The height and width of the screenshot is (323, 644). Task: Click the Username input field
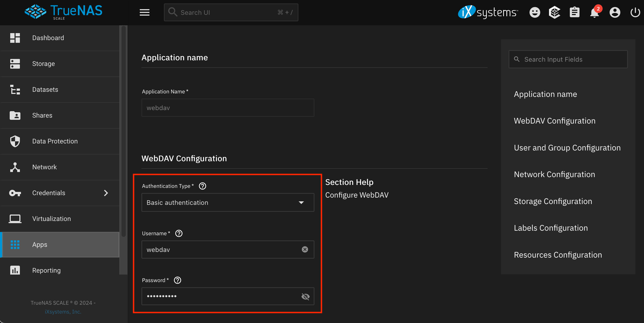coord(228,250)
